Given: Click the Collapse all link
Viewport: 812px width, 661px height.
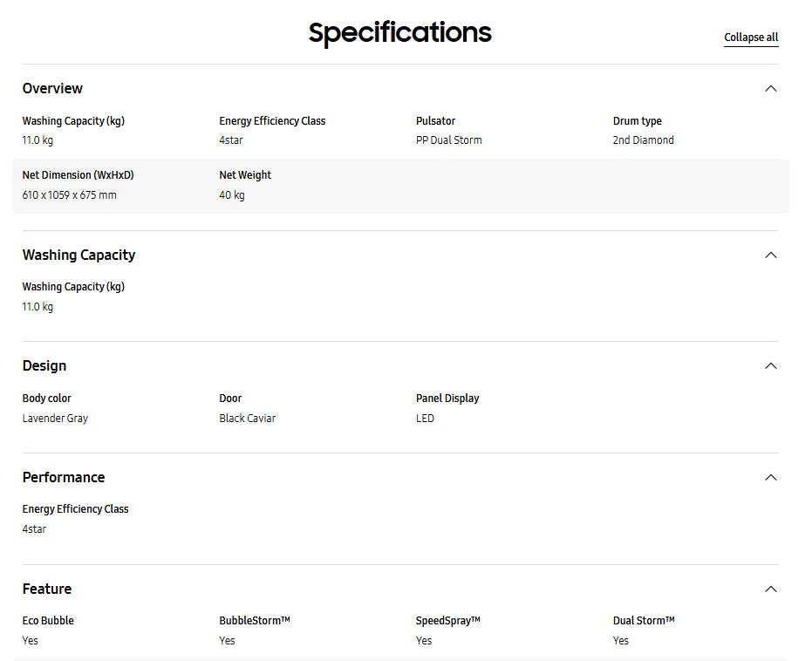Looking at the screenshot, I should (x=751, y=37).
